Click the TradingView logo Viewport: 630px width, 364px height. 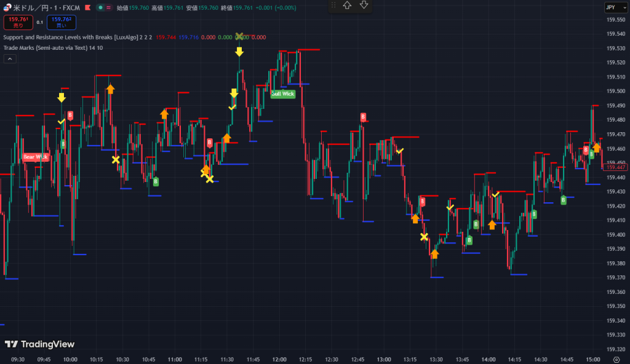(x=39, y=344)
